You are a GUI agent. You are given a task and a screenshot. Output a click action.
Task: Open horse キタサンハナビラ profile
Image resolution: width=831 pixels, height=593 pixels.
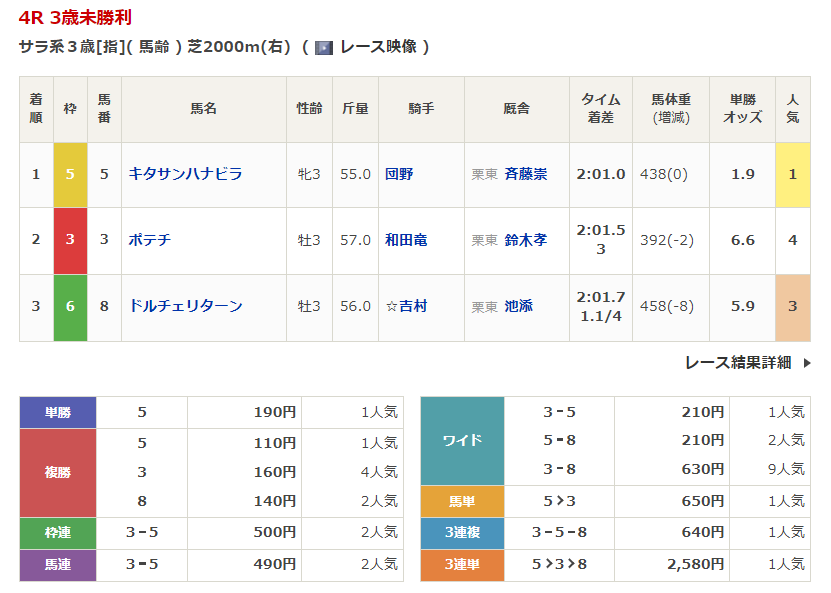185,174
